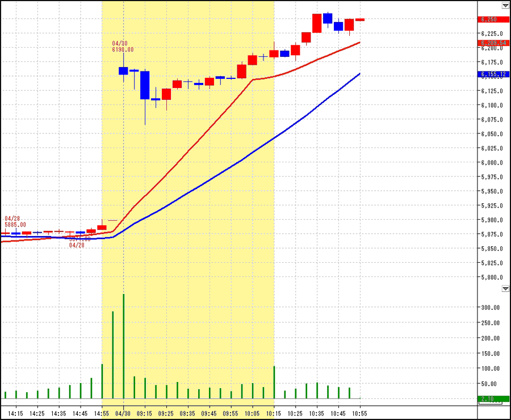This screenshot has width=511, height=420.
Task: Click the volume bar at 10:15
Action: tap(274, 382)
